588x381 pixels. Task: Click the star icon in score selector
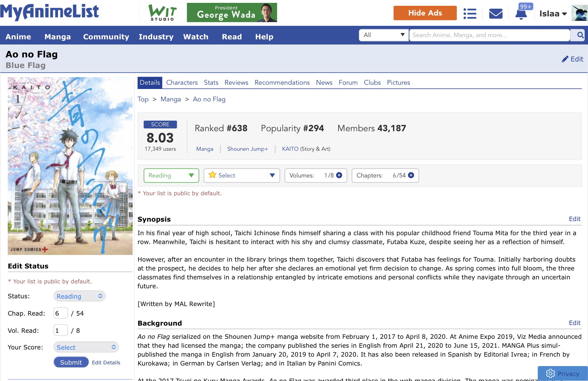pos(212,175)
